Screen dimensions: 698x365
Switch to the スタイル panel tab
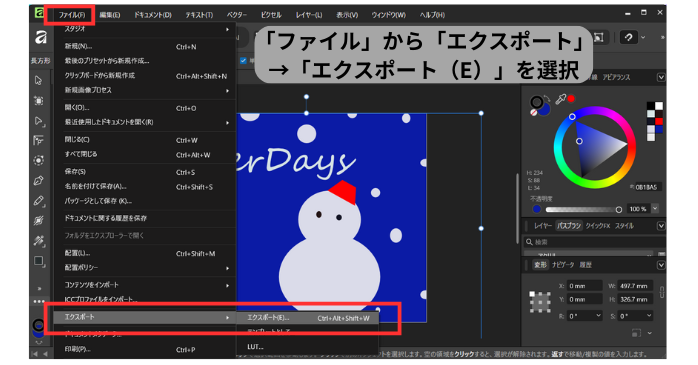[x=624, y=226]
